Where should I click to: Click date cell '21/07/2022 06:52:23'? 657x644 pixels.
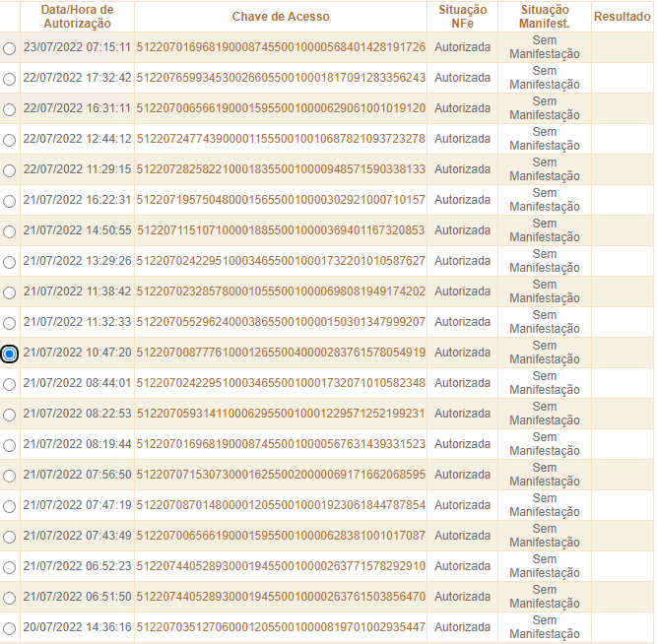[x=77, y=566]
